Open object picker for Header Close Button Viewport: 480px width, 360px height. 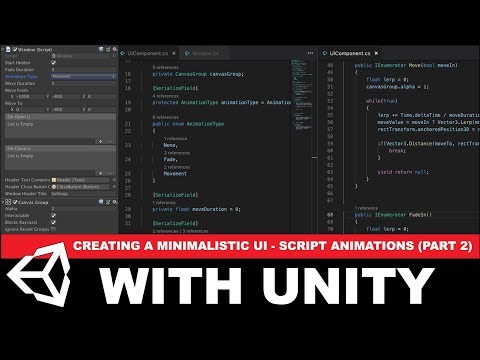point(114,187)
